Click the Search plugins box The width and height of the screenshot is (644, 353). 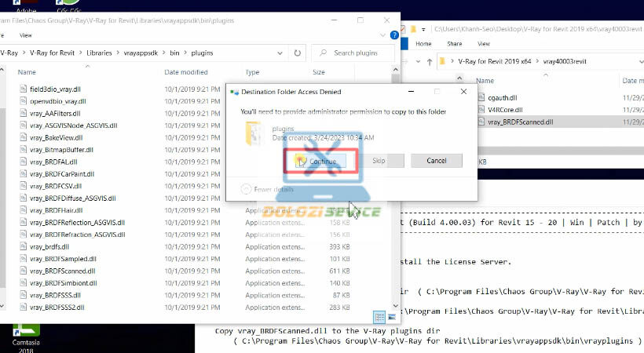click(353, 53)
